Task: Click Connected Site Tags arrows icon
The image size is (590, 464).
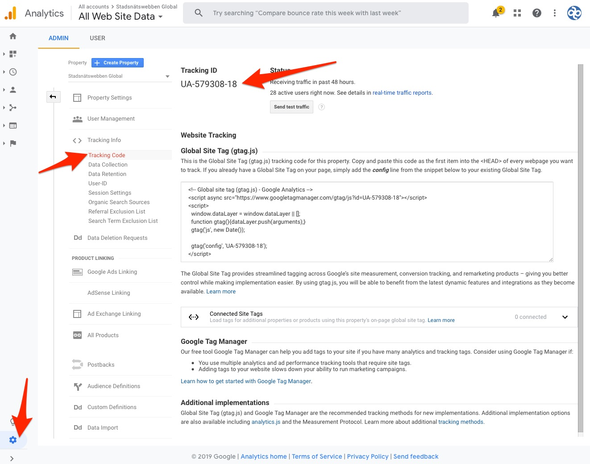Action: pyautogui.click(x=193, y=317)
